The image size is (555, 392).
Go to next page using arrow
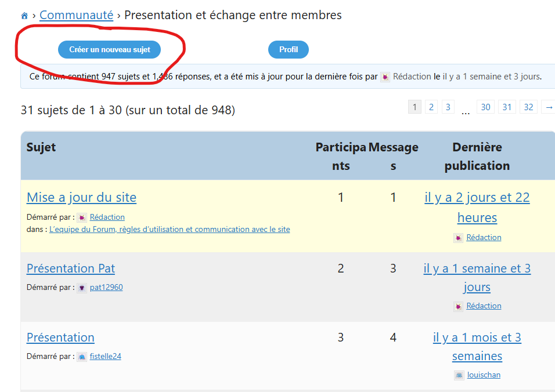547,107
